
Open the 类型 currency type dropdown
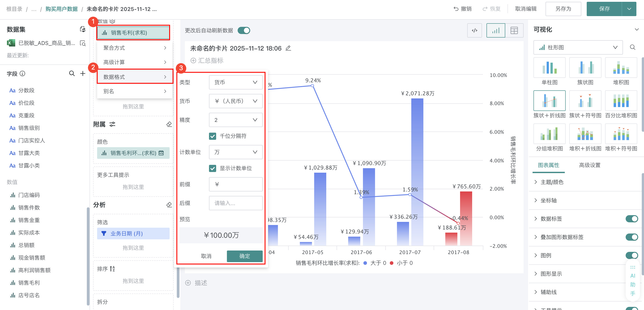[x=235, y=82]
